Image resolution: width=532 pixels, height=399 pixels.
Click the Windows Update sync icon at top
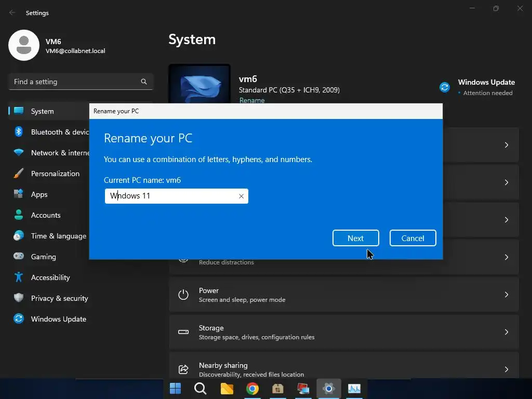click(445, 87)
